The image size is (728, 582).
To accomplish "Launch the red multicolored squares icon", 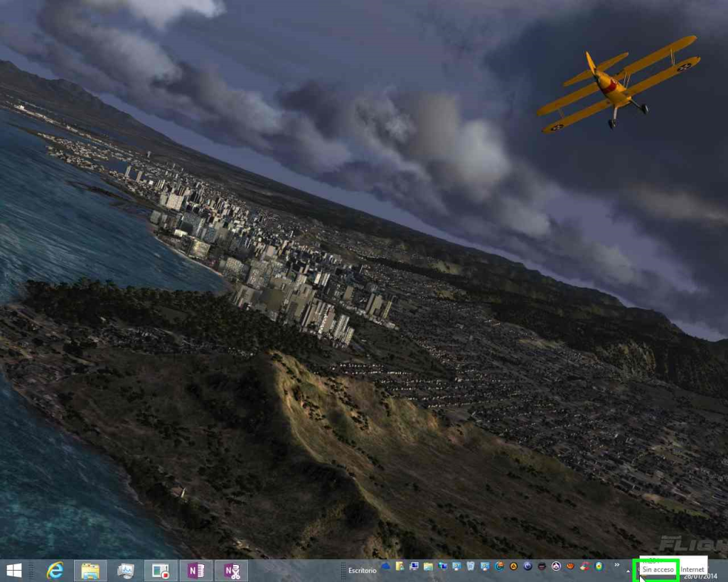I will 584,566.
